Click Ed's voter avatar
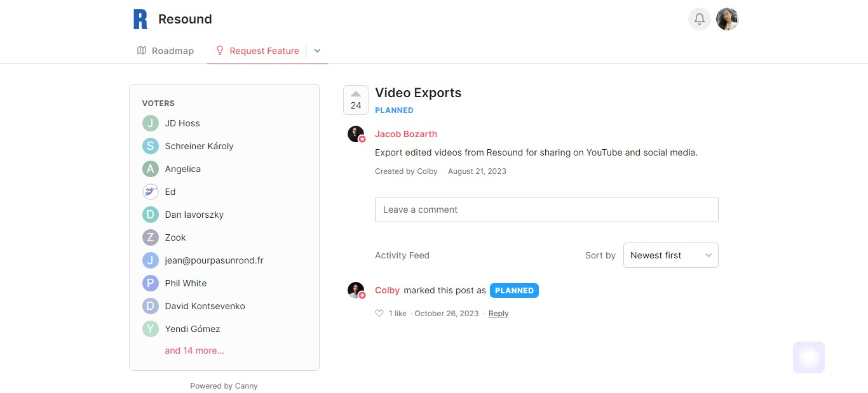This screenshot has height=393, width=868. tap(151, 192)
